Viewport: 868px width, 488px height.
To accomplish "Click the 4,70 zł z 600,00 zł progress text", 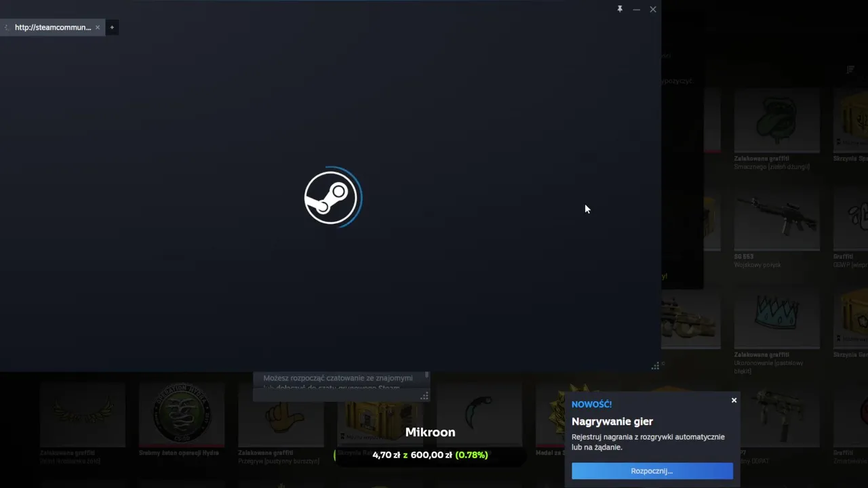I will coord(430,455).
